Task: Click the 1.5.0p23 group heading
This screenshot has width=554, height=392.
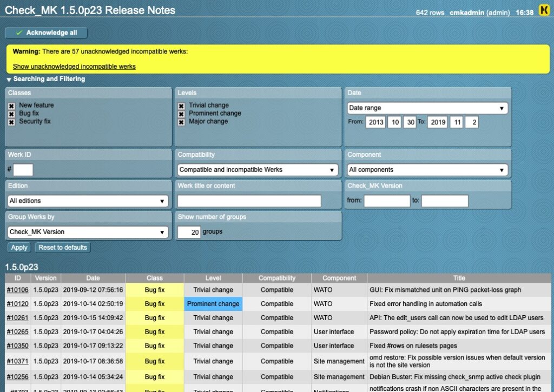Action: pos(22,267)
